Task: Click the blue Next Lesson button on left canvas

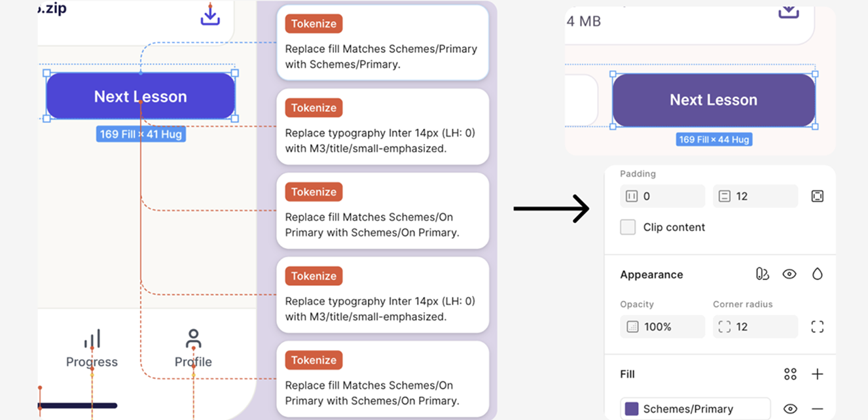Action: click(141, 96)
